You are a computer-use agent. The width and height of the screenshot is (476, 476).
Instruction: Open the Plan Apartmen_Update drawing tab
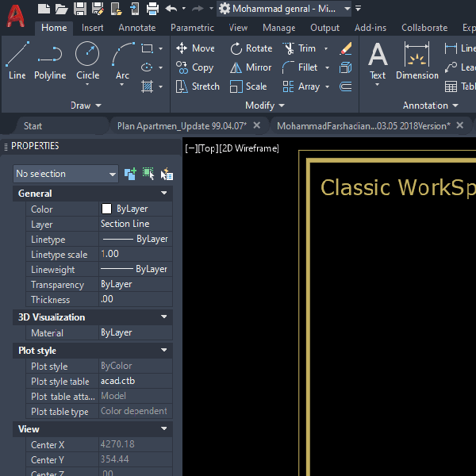[182, 125]
